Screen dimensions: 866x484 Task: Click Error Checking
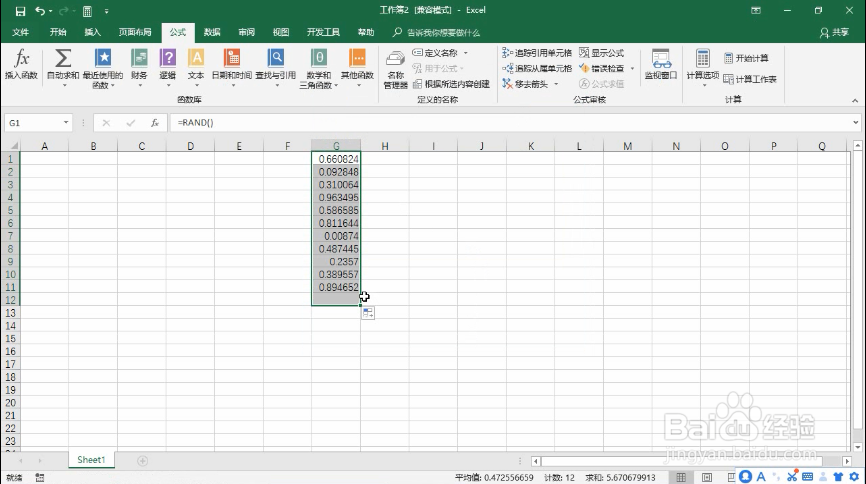coord(601,69)
